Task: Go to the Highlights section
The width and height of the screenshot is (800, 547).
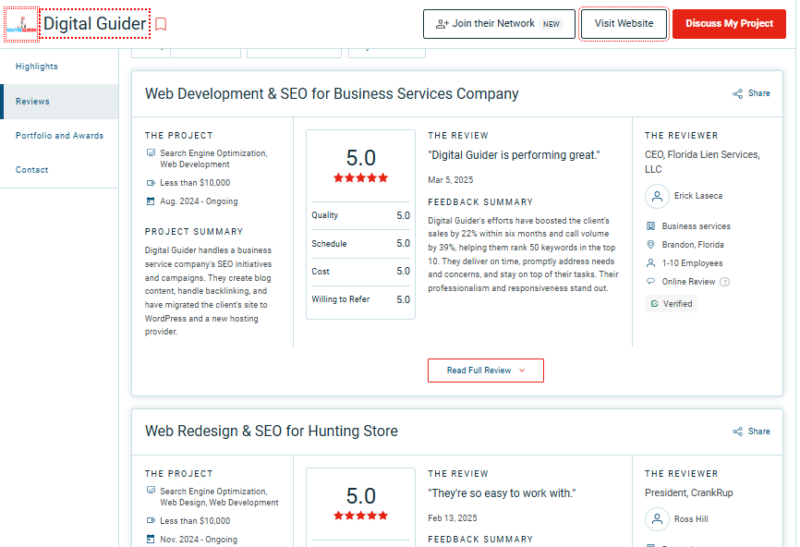Action: (37, 66)
